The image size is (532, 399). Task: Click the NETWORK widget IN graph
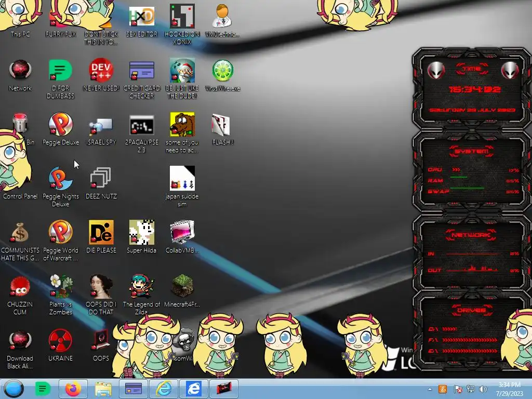tap(472, 254)
